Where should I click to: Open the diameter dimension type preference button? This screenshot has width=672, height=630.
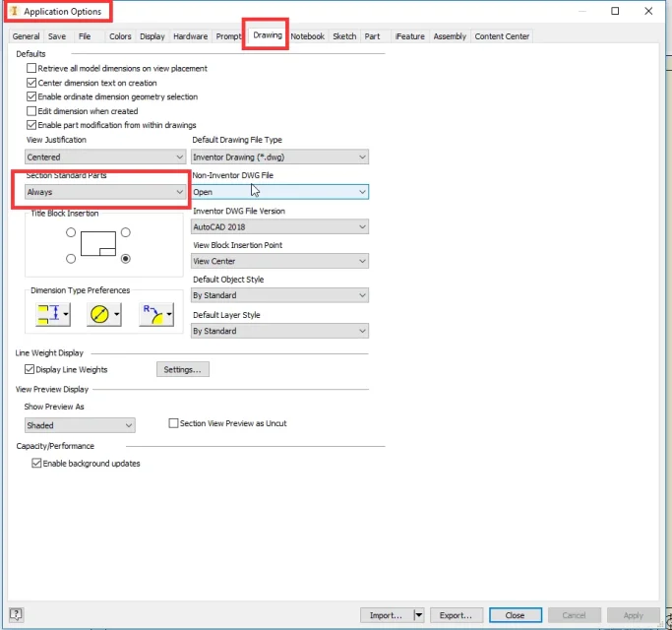[x=104, y=314]
